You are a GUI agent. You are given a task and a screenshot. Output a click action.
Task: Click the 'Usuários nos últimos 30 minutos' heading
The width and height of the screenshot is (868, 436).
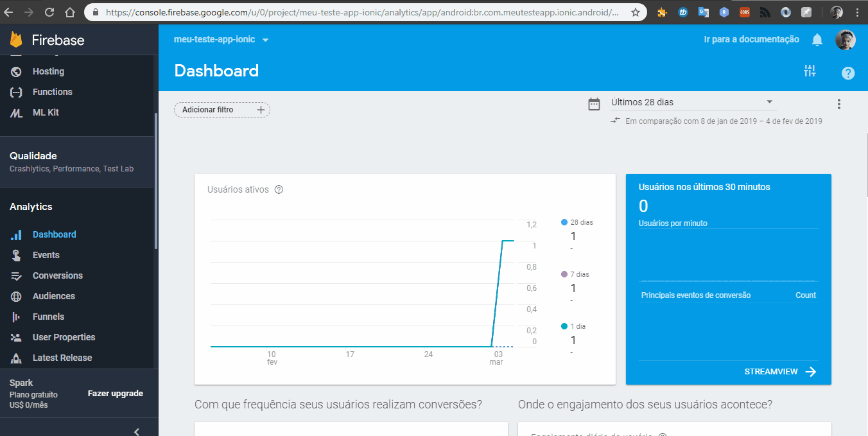[x=704, y=187]
